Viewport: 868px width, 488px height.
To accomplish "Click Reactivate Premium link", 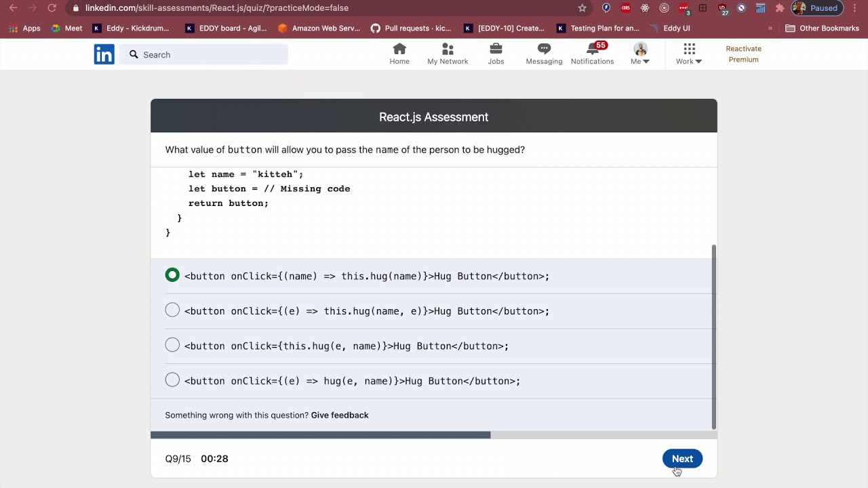I will [x=743, y=54].
